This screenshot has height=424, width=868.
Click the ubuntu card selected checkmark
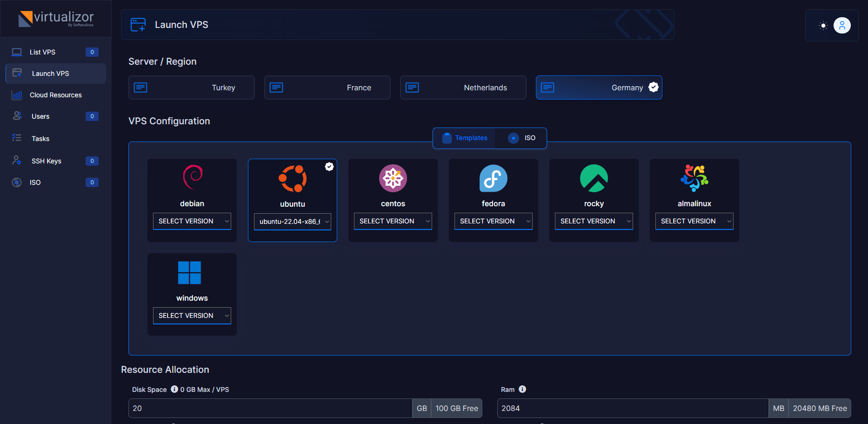pyautogui.click(x=329, y=167)
